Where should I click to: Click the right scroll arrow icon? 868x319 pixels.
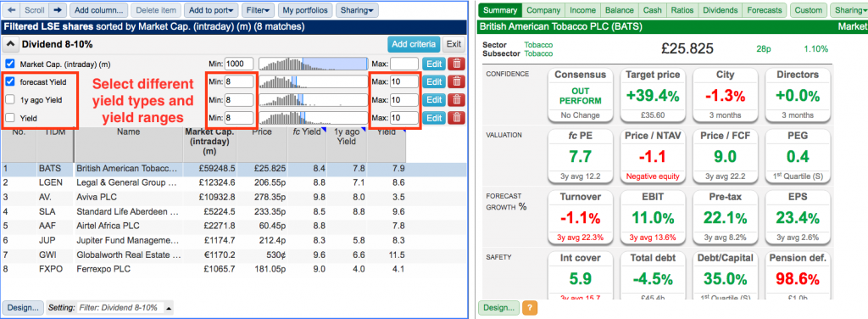[x=58, y=10]
